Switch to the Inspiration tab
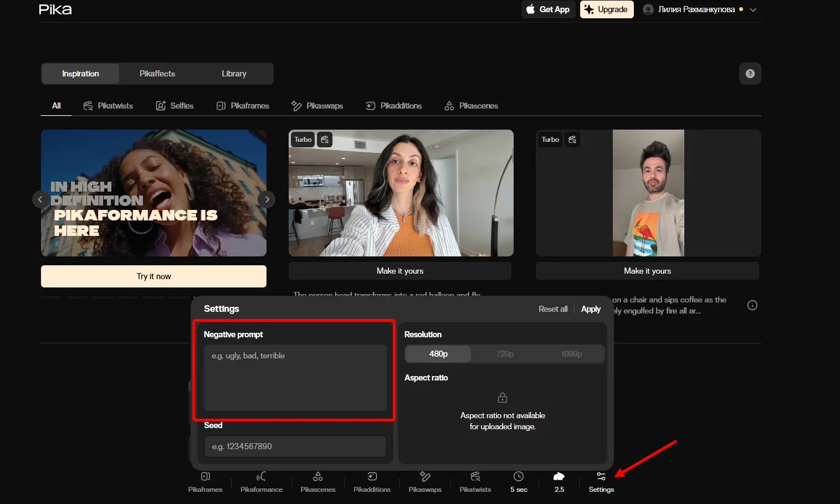The width and height of the screenshot is (840, 504). [x=80, y=74]
